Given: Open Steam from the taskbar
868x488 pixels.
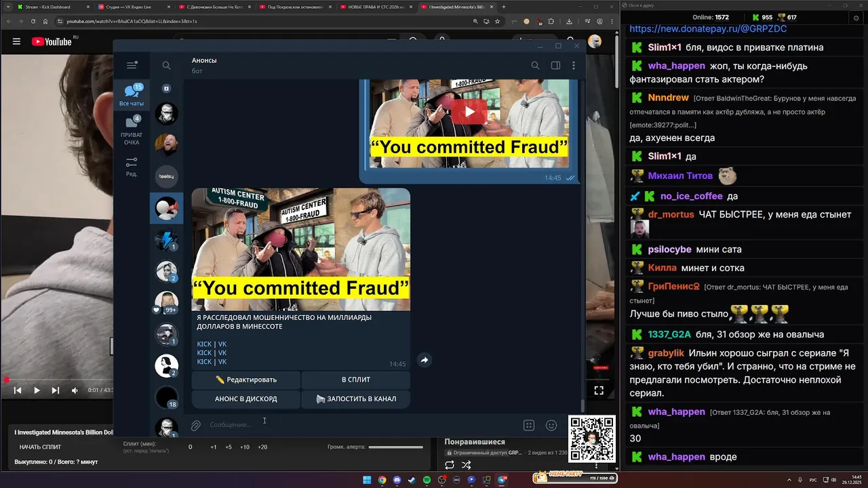Looking at the screenshot, I should (x=412, y=480).
